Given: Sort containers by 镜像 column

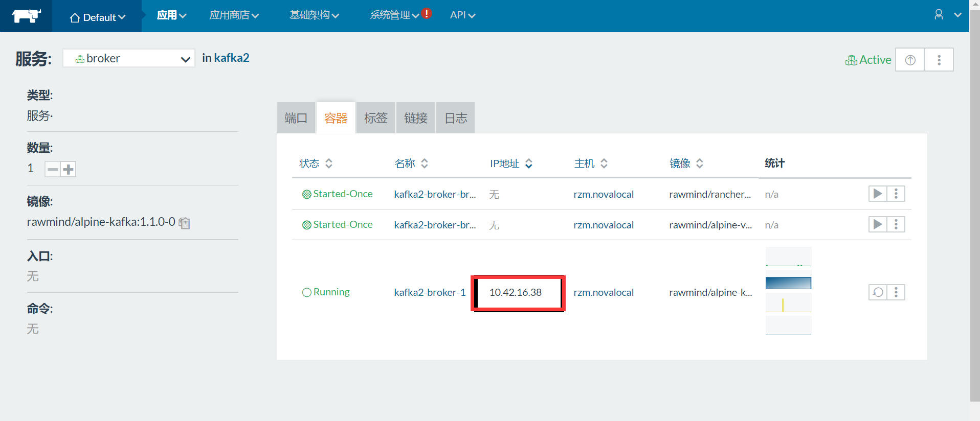Looking at the screenshot, I should pos(686,163).
